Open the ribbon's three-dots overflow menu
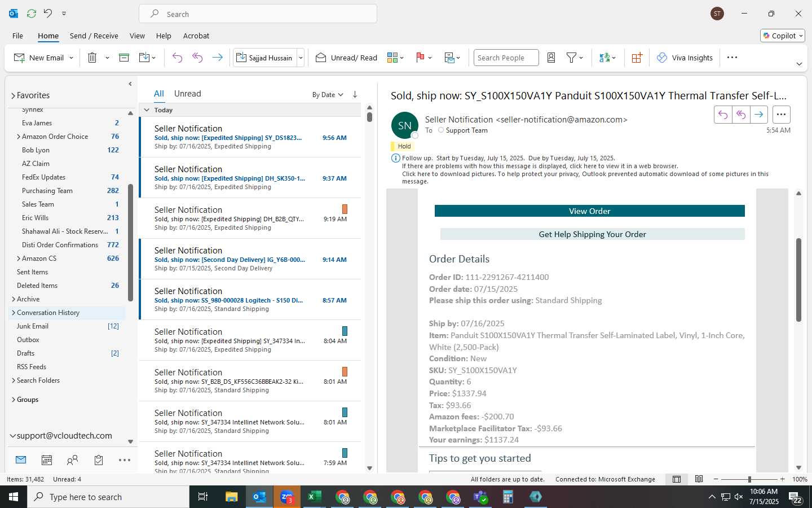The width and height of the screenshot is (812, 508). (x=732, y=58)
